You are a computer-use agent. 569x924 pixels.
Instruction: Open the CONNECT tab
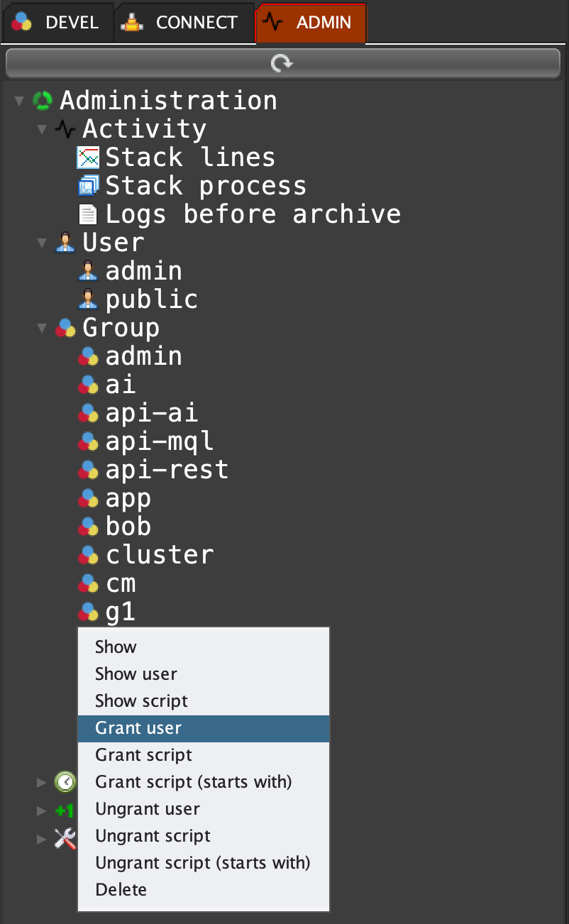[x=183, y=23]
